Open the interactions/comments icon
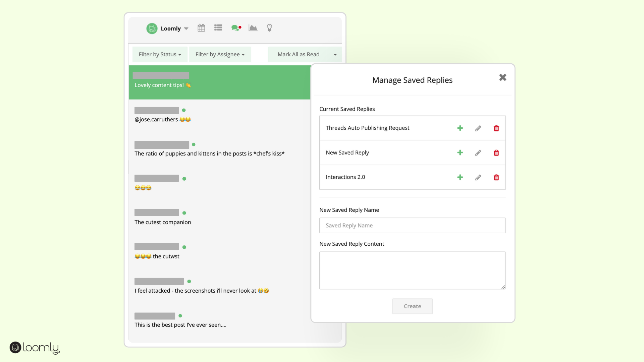Screen dimensions: 644x362 tap(235, 28)
